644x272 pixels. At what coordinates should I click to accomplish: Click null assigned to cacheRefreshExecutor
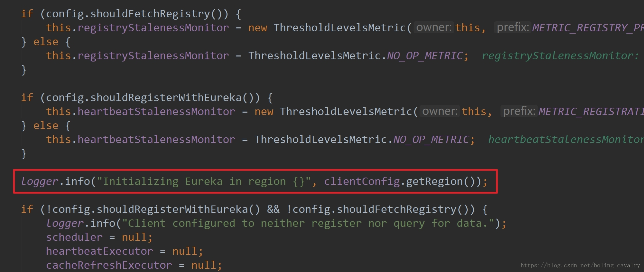(x=204, y=265)
